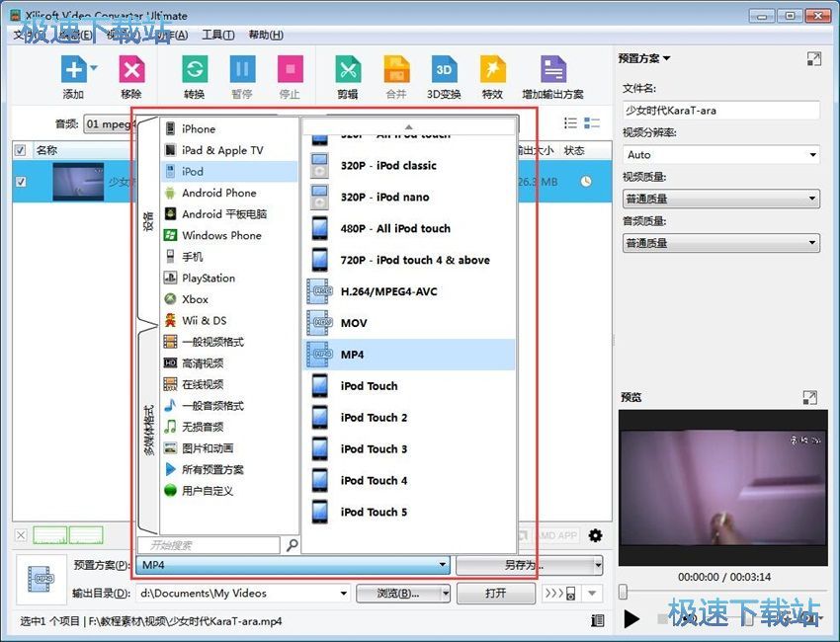The width and height of the screenshot is (840, 642).
Task: Select 320P - iPod classic profile
Action: pyautogui.click(x=409, y=166)
